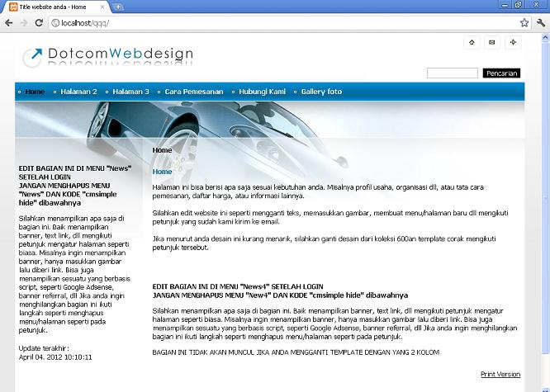Click the browser back arrow
550x392 pixels.
click(x=9, y=23)
